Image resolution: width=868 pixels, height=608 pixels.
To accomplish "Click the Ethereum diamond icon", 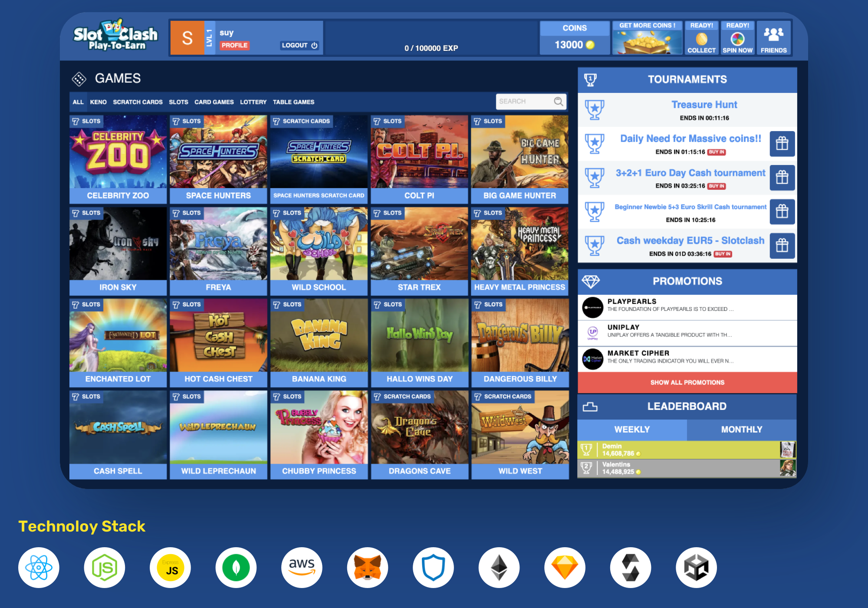I will 499,568.
